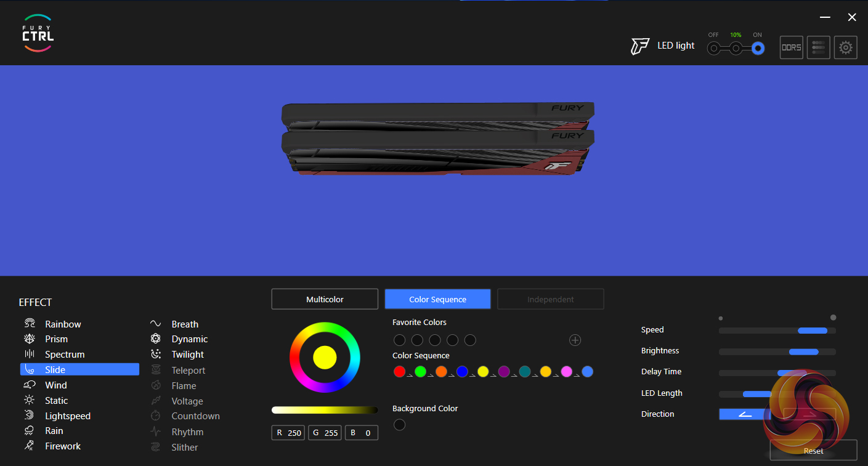
Task: Select left Direction button
Action: (x=744, y=414)
